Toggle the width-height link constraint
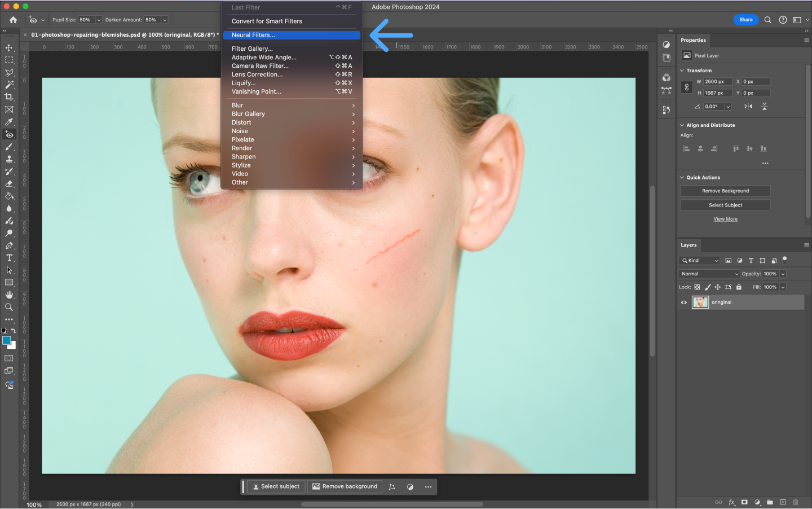Screen dimensions: 812x509 click(x=686, y=87)
